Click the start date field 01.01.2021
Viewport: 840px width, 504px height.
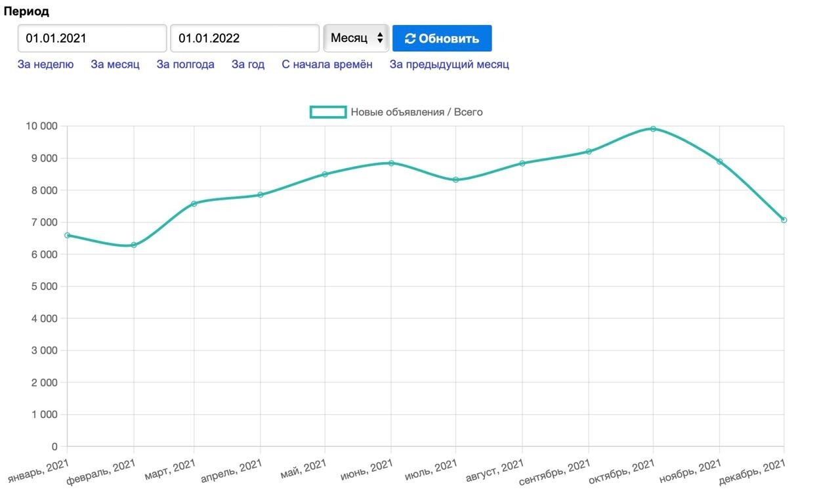[92, 38]
